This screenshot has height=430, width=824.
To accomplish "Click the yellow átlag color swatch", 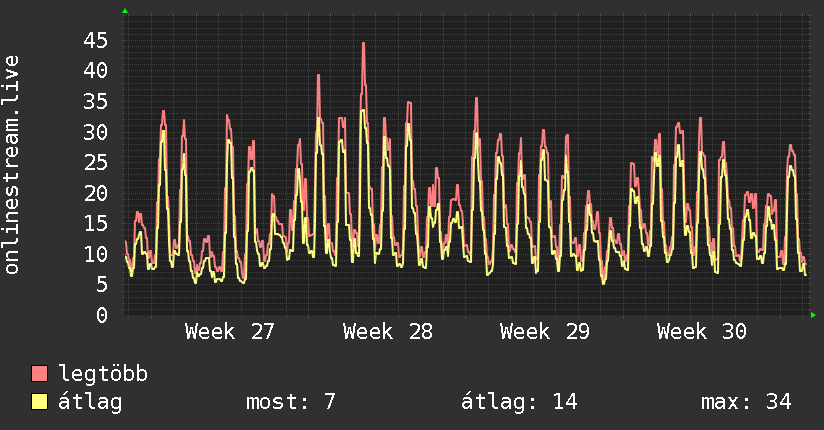I will click(40, 402).
